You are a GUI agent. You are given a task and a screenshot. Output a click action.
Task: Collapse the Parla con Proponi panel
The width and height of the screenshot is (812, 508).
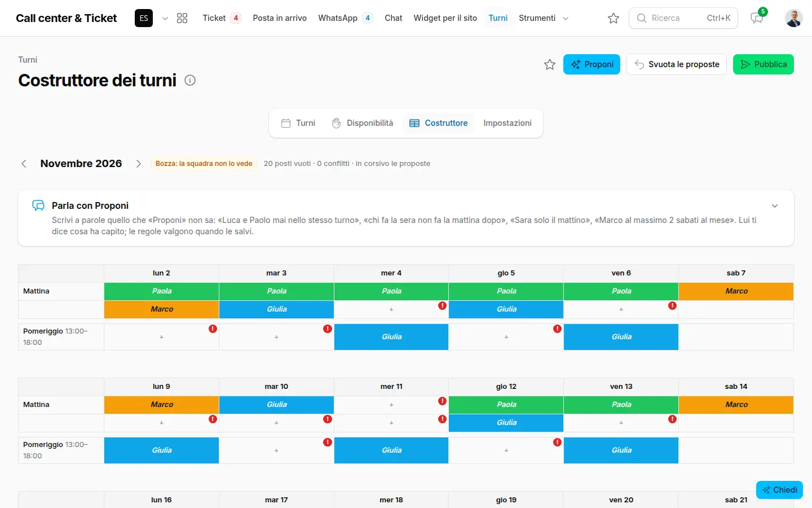tap(775, 206)
